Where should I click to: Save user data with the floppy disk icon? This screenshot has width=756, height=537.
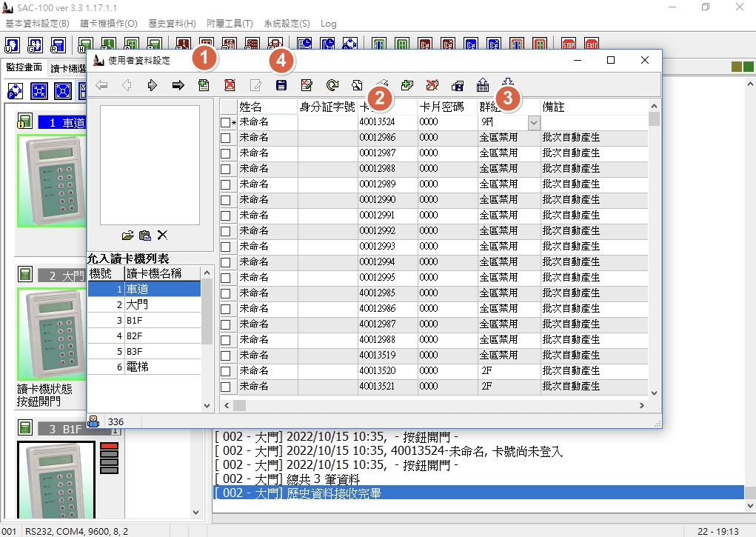point(281,85)
